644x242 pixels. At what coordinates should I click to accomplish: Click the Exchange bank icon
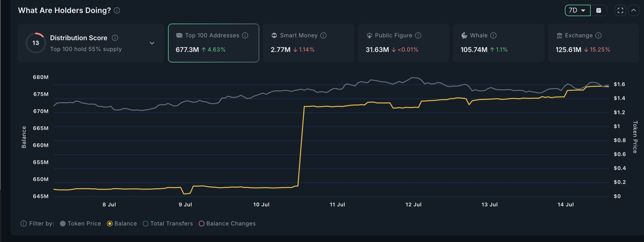[x=559, y=35]
